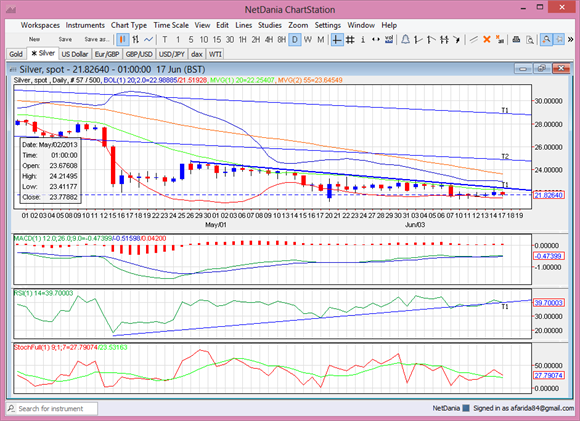580x421 pixels.
Task: Toggle the info box icon
Action: [363, 39]
